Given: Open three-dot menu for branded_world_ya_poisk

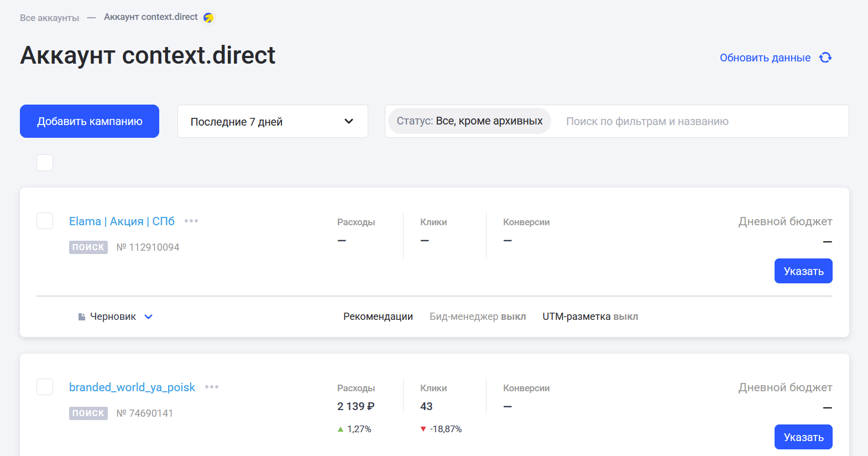Looking at the screenshot, I should click(212, 387).
